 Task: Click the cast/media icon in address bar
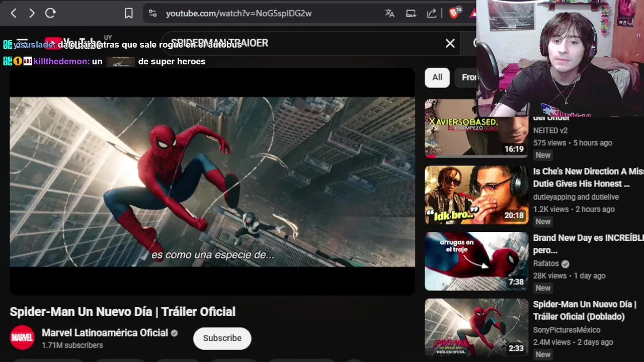pos(411,14)
